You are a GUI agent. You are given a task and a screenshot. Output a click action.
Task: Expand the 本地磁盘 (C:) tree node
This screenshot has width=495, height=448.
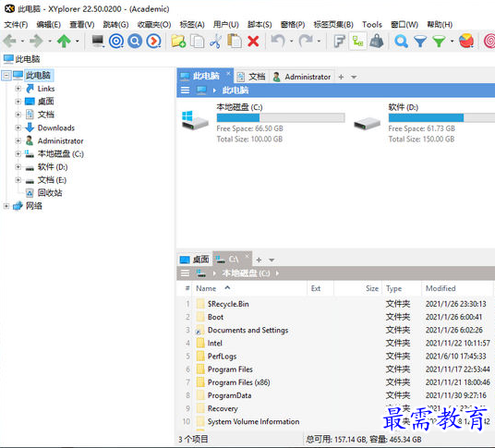18,153
